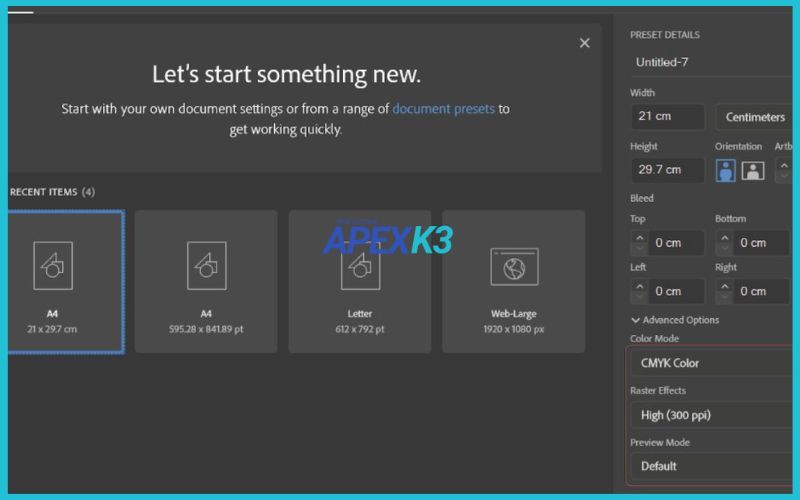This screenshot has height=500, width=800.
Task: Open the Raster Effects High (300 ppi) dropdown
Action: (x=712, y=415)
